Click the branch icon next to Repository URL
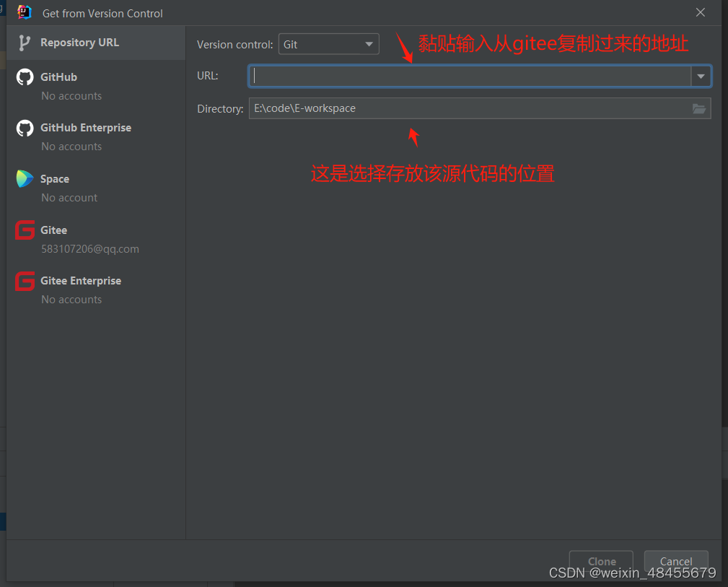The height and width of the screenshot is (587, 728). pos(23,42)
